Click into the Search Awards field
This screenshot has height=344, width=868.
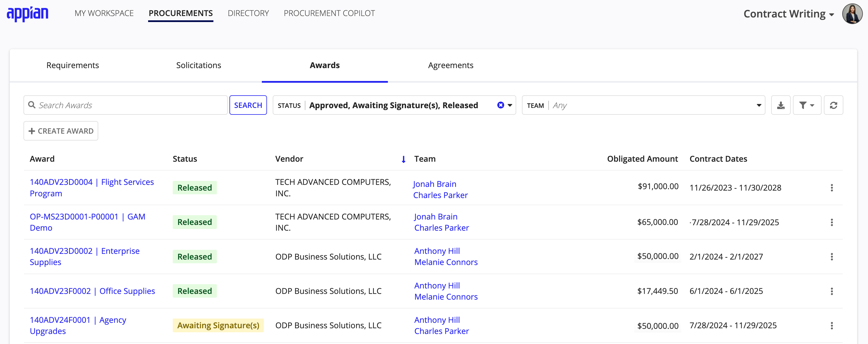coord(126,105)
